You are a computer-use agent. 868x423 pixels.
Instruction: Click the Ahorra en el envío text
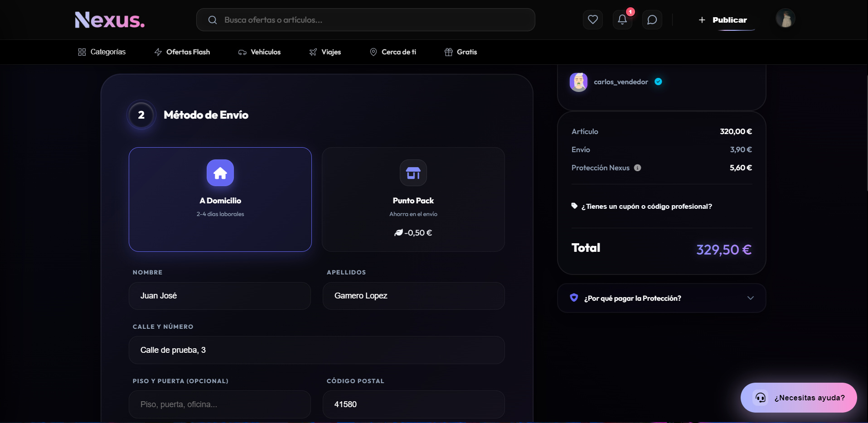click(x=413, y=214)
